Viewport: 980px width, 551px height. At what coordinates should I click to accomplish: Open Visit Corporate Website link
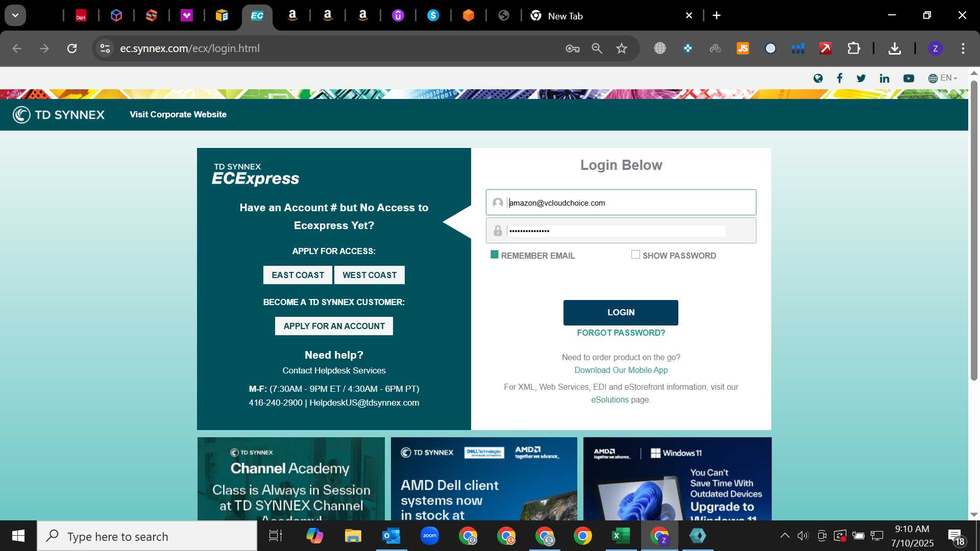point(178,115)
